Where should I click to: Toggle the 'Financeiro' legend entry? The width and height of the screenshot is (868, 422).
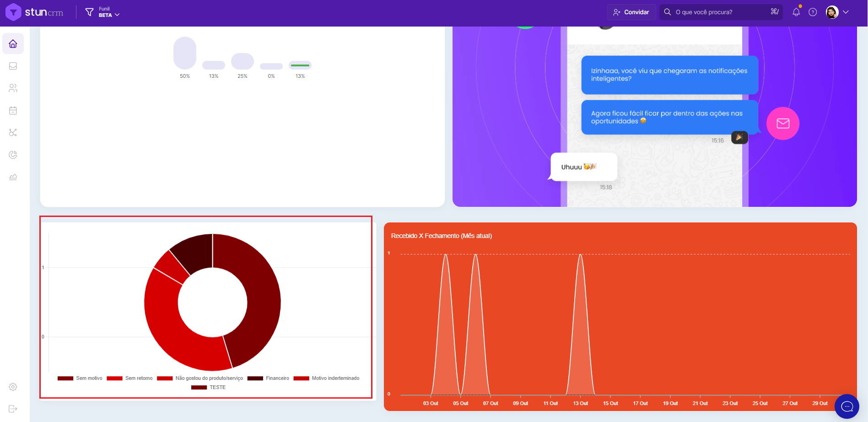click(x=269, y=378)
